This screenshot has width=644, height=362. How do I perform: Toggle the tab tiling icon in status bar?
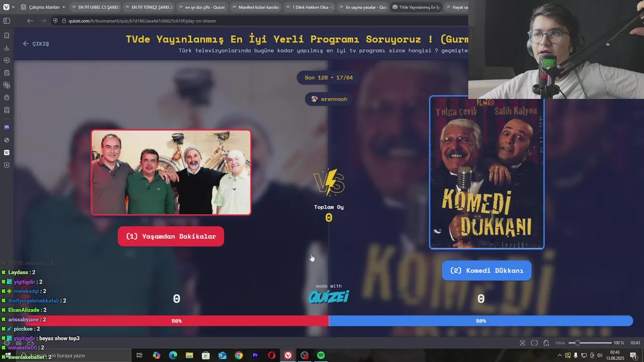pyautogui.click(x=534, y=343)
